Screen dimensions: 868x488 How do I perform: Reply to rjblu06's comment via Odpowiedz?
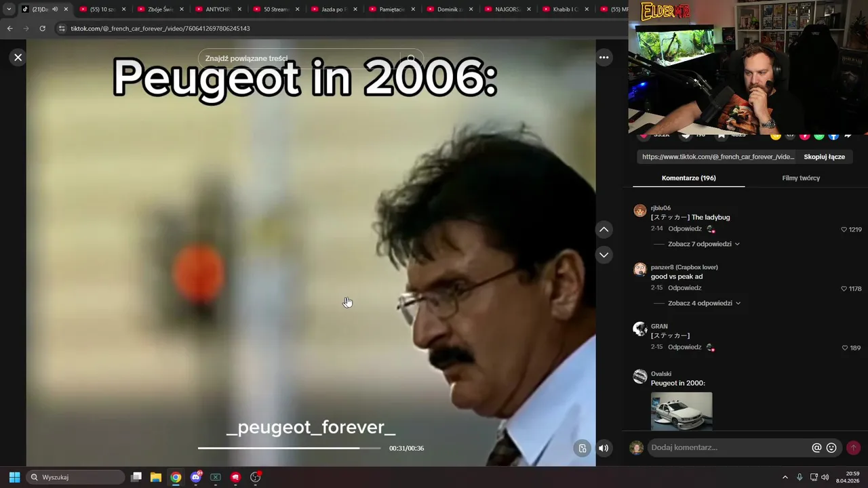[x=684, y=229]
